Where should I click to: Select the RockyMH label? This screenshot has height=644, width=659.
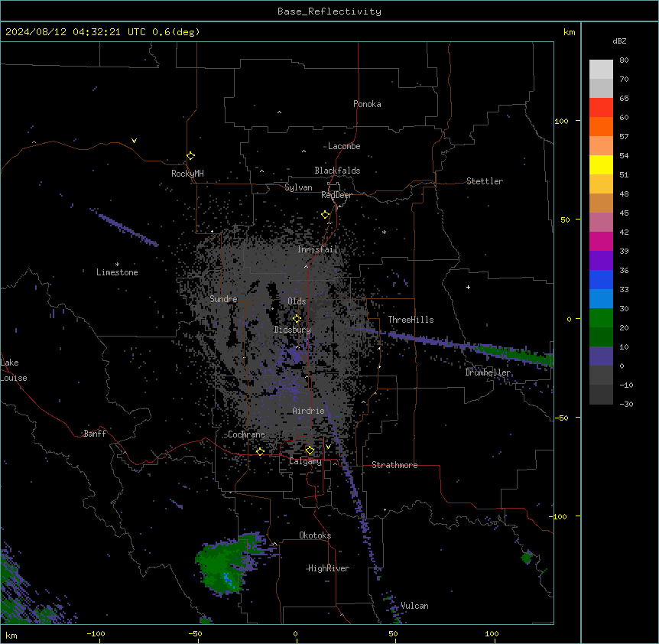[187, 174]
